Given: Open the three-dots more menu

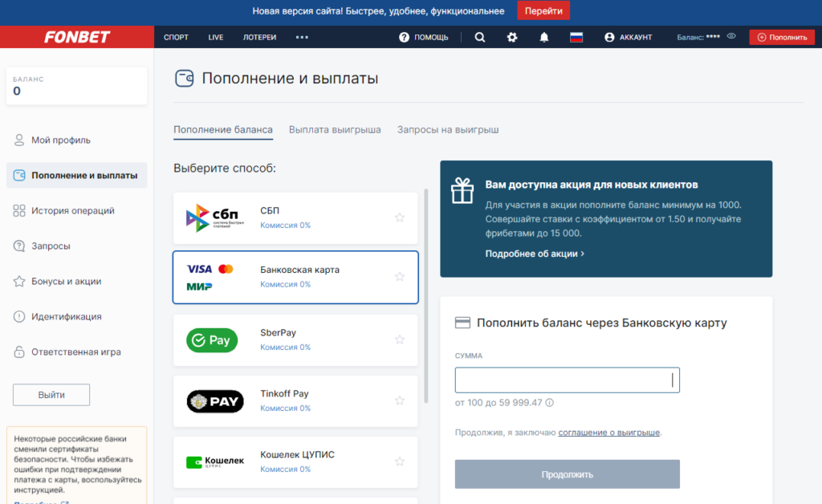Looking at the screenshot, I should 302,37.
